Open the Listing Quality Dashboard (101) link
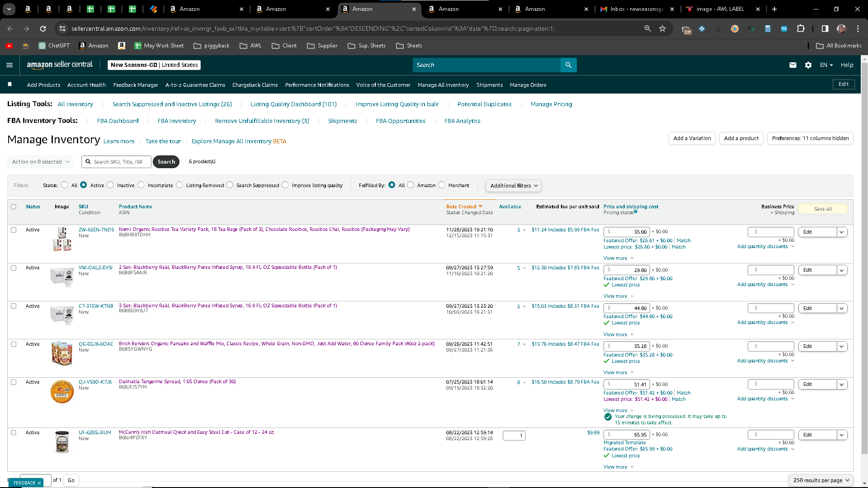This screenshot has height=488, width=868. [294, 104]
